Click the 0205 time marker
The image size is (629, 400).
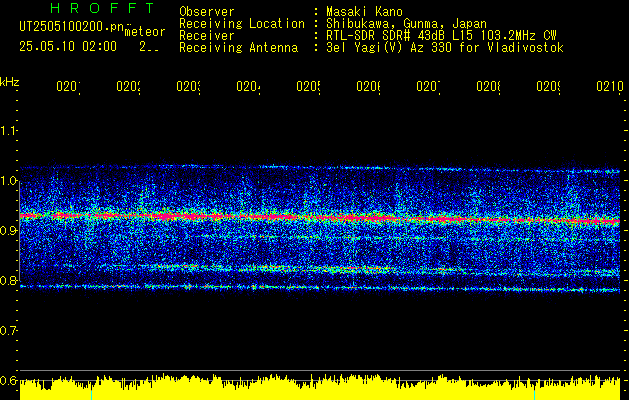308,86
